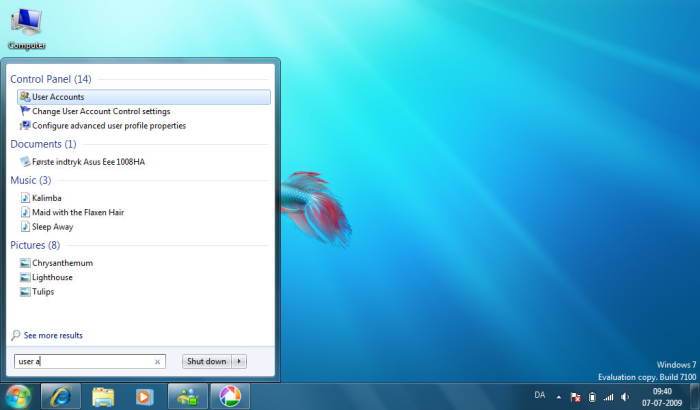Screen dimensions: 700x410
Task: Click the network signal tray icon
Action: 608,397
